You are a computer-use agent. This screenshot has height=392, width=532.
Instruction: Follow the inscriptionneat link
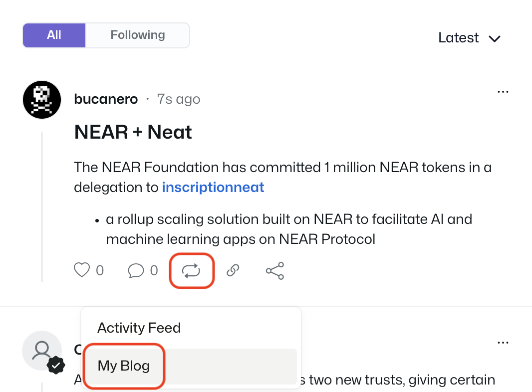pyautogui.click(x=213, y=188)
